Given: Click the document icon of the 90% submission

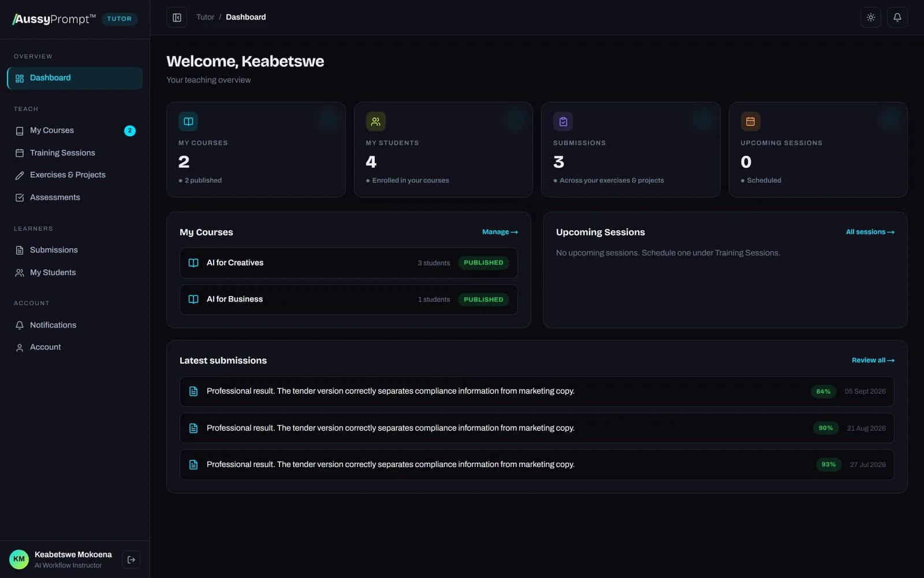Looking at the screenshot, I should click(193, 428).
